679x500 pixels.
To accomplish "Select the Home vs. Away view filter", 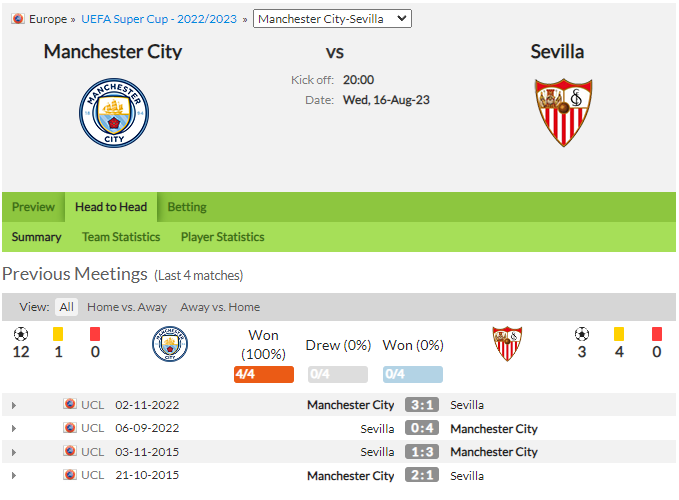I will pos(127,307).
